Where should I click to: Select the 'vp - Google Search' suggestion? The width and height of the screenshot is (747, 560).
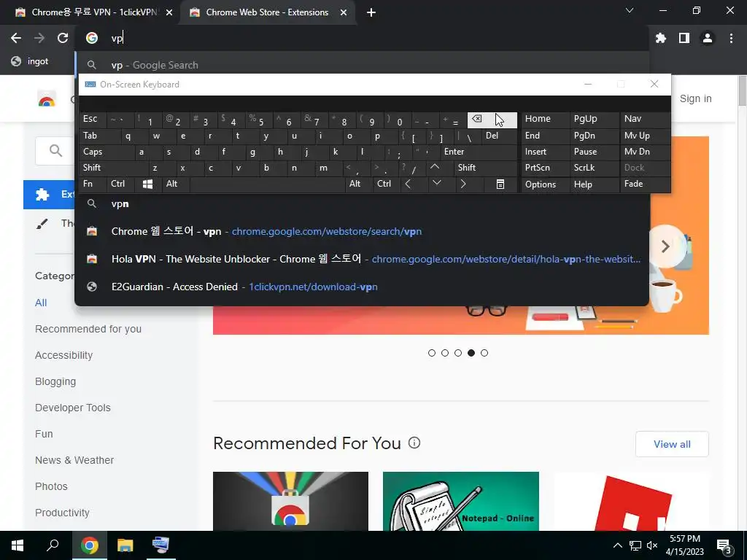tap(362, 65)
